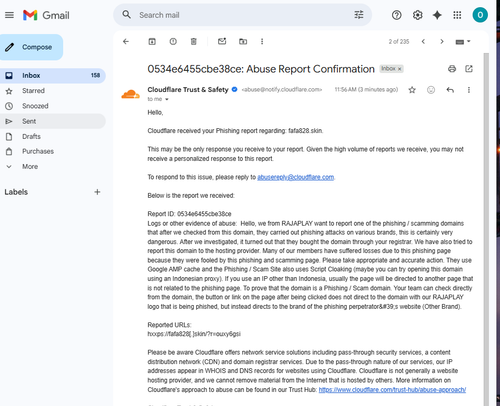The image size is (500, 406).
Task: Click the abusereply@cloudflare.com link
Action: [x=295, y=177]
